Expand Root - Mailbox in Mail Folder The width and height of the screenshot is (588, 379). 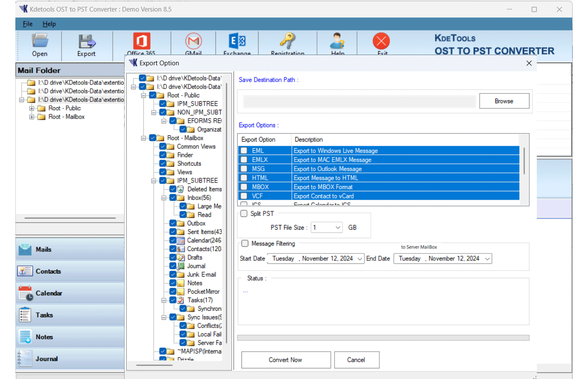(x=32, y=117)
